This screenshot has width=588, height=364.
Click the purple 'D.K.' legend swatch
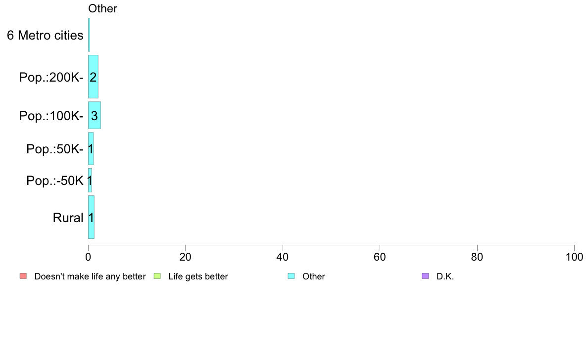[425, 276]
